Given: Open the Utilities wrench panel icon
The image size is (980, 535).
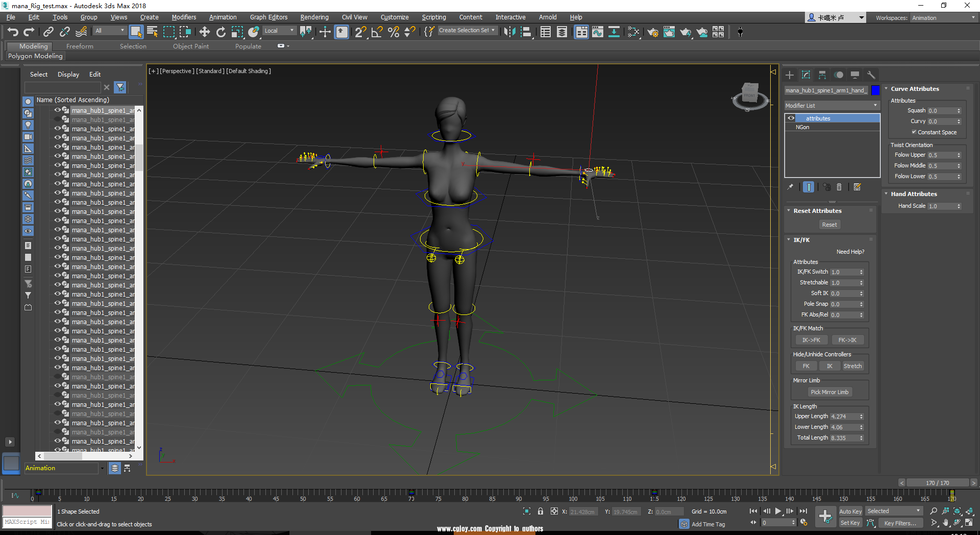Looking at the screenshot, I should (x=871, y=75).
